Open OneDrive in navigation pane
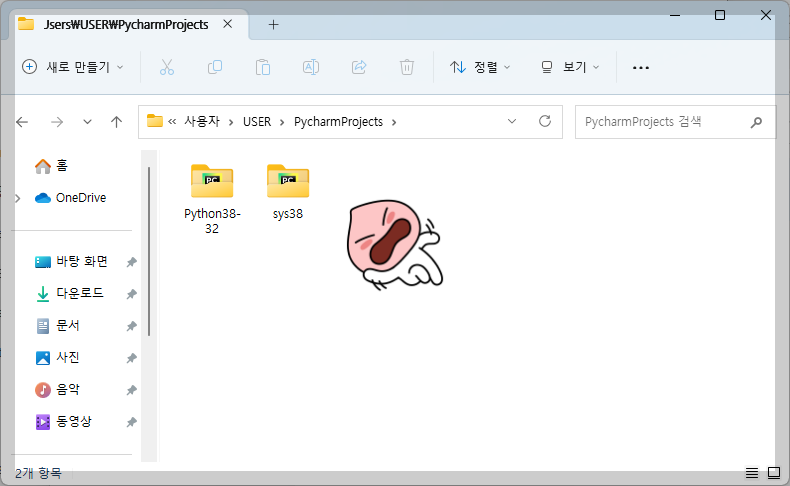This screenshot has width=790, height=486. click(71, 198)
